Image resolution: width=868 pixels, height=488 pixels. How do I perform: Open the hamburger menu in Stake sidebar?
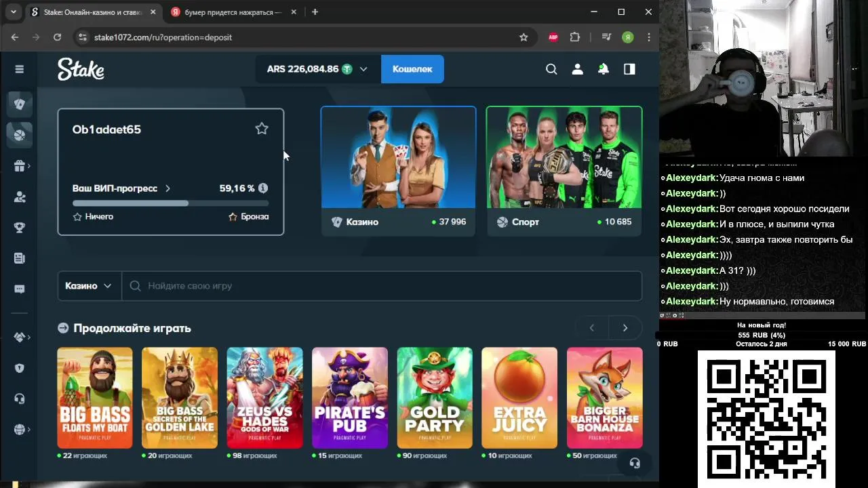[19, 69]
